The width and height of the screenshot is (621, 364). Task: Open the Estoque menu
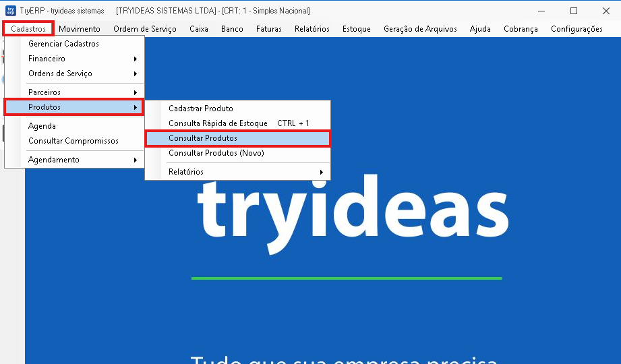tap(357, 29)
